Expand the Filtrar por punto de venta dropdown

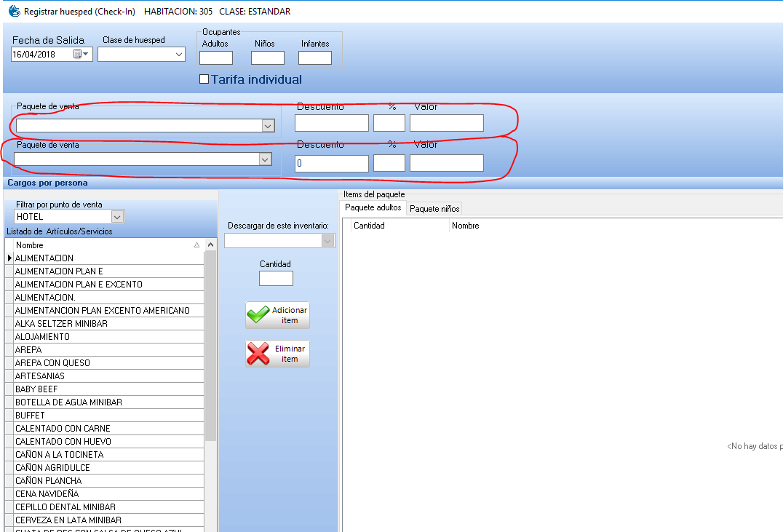(117, 217)
